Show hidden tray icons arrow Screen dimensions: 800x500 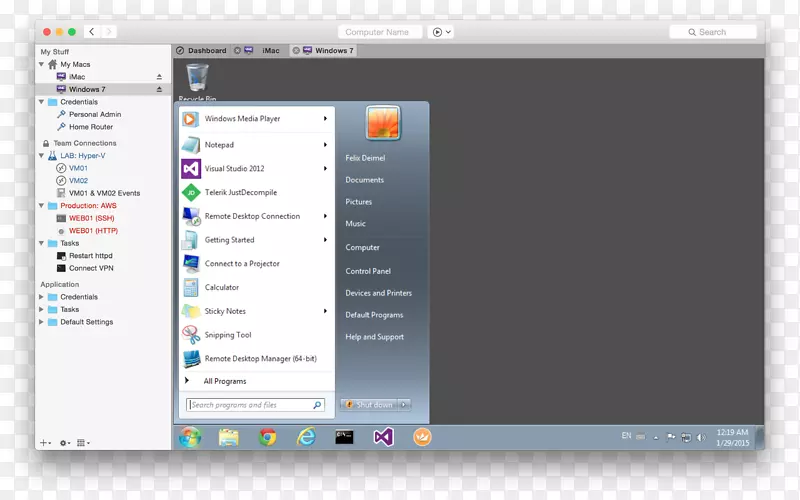click(656, 437)
